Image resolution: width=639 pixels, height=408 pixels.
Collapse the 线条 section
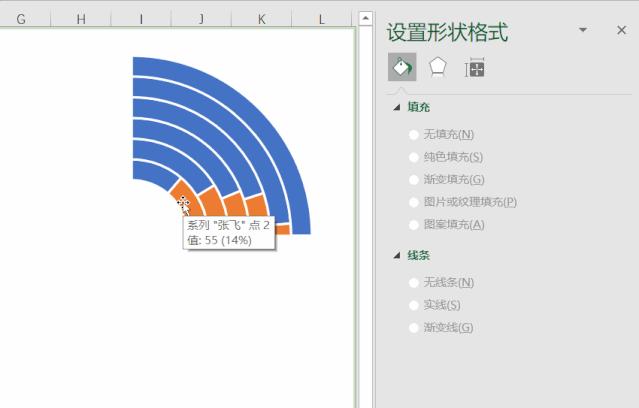click(397, 256)
